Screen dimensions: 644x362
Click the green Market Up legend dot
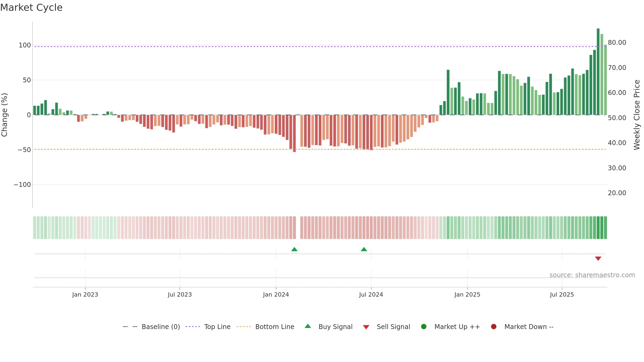click(x=424, y=327)
